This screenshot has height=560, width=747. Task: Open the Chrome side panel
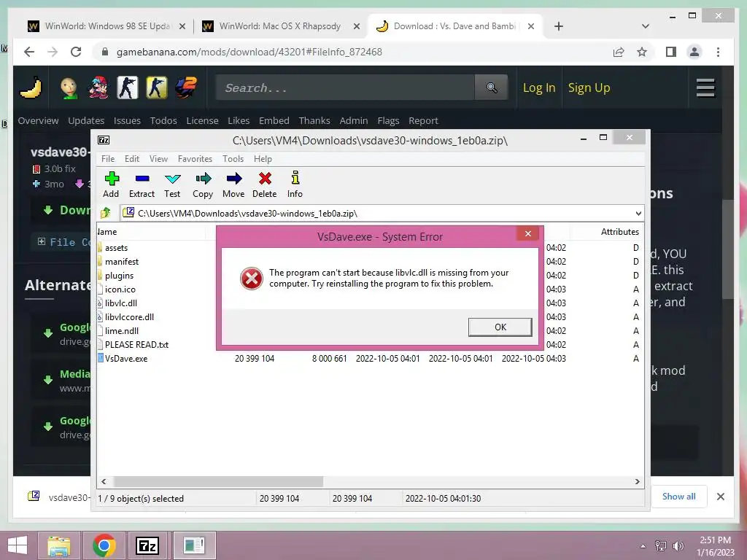(x=671, y=52)
